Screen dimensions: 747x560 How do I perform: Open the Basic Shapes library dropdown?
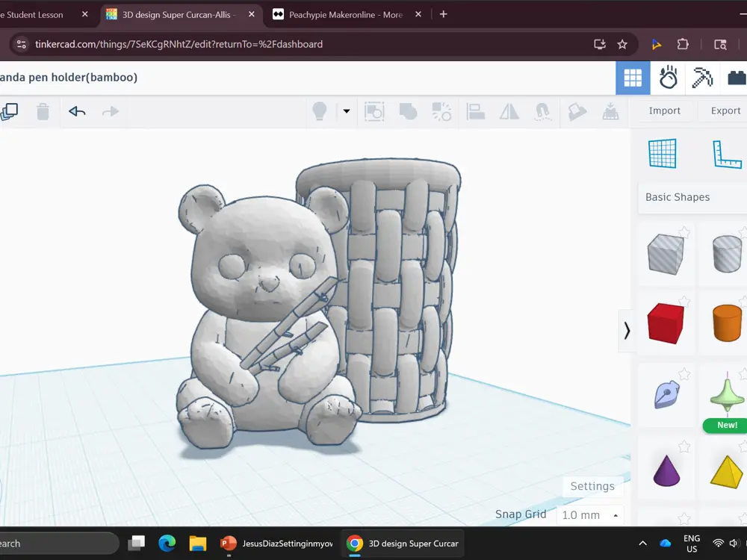692,197
